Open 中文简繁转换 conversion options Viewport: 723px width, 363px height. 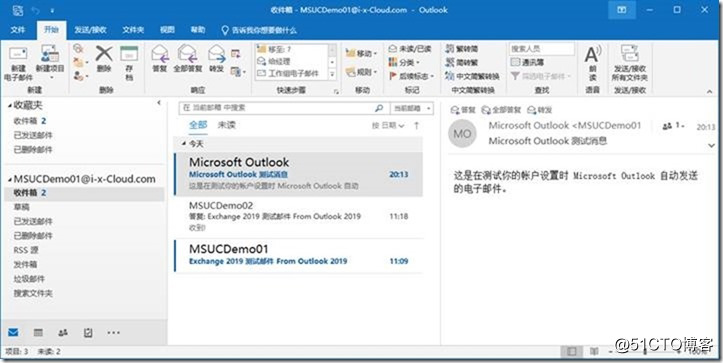[473, 76]
